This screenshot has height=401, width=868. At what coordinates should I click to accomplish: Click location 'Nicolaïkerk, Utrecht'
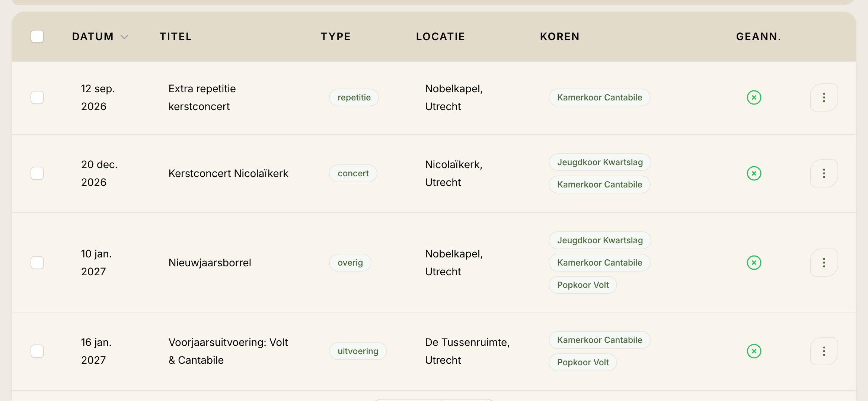point(454,173)
